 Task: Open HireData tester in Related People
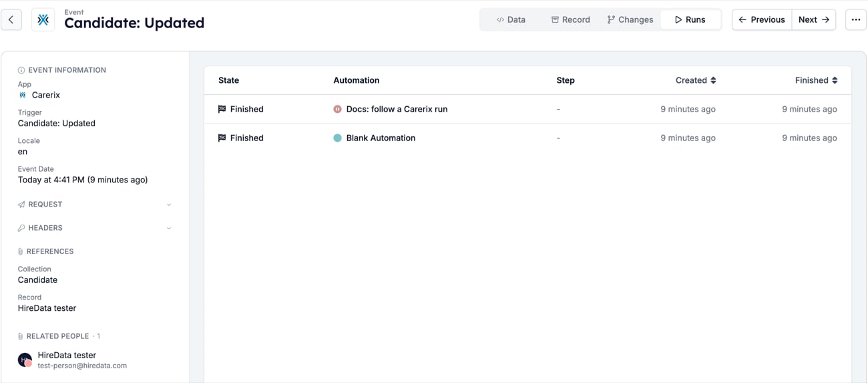[67, 355]
